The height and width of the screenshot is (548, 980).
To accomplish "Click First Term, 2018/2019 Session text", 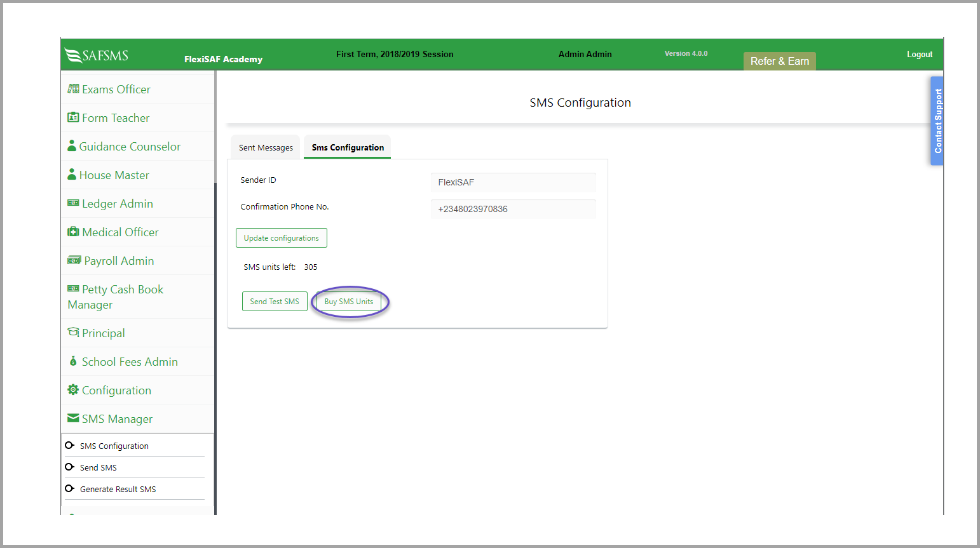I will click(x=395, y=55).
